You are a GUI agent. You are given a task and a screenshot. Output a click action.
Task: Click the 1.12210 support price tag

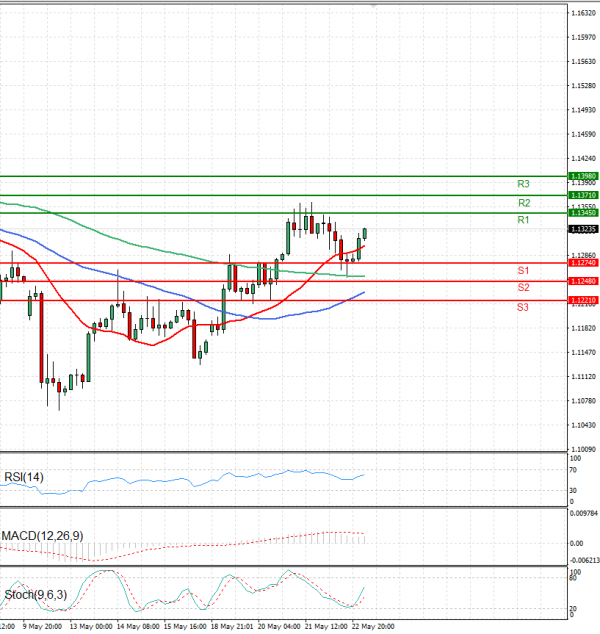click(583, 300)
